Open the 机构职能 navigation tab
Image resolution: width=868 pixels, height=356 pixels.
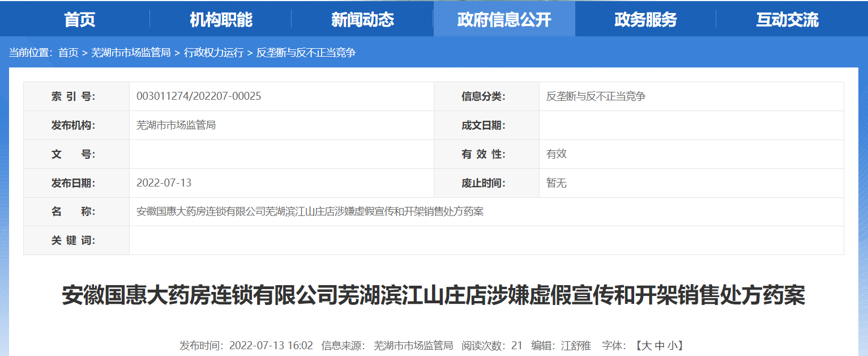(221, 20)
